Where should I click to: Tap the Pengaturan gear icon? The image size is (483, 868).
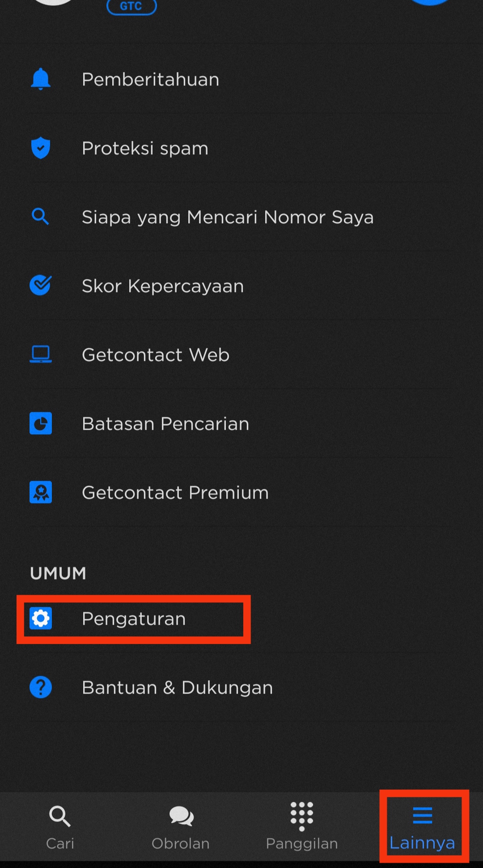click(41, 618)
